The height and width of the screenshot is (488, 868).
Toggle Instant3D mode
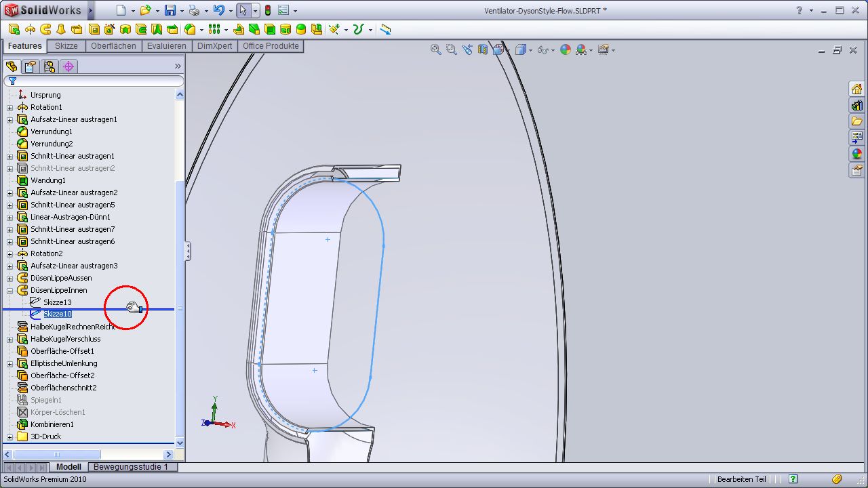385,29
